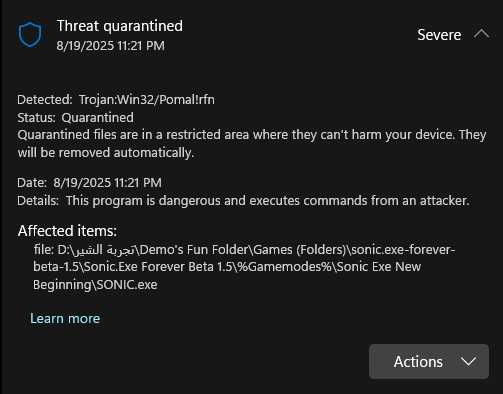The height and width of the screenshot is (394, 503).
Task: Click the Sonic.Exe Forever Beta 1.5 path segment
Action: point(158,267)
